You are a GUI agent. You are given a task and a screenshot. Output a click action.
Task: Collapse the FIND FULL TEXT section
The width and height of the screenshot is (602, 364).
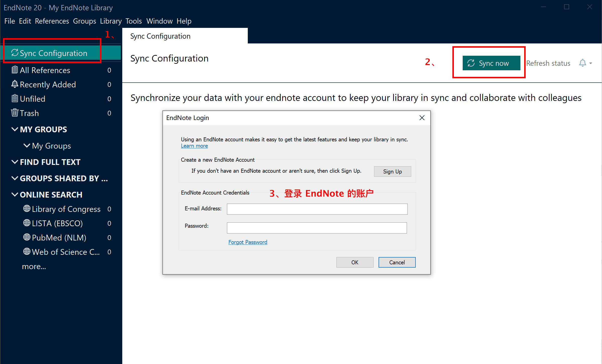tap(15, 162)
